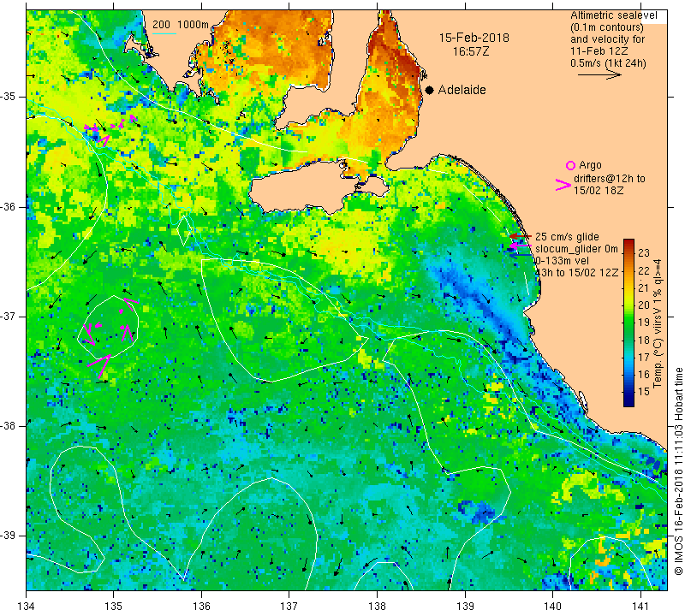Click the latitude -35 axis label
Image resolution: width=685 pixels, height=616 pixels.
pos(9,97)
